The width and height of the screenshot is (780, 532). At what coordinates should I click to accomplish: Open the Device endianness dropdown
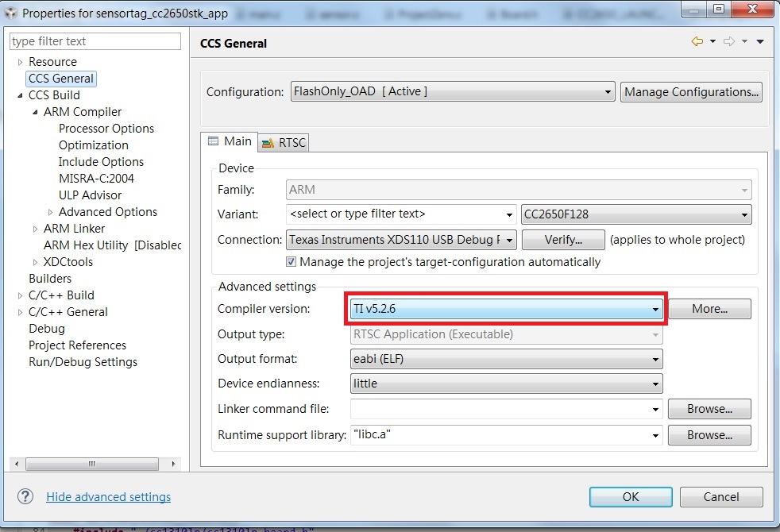[656, 384]
